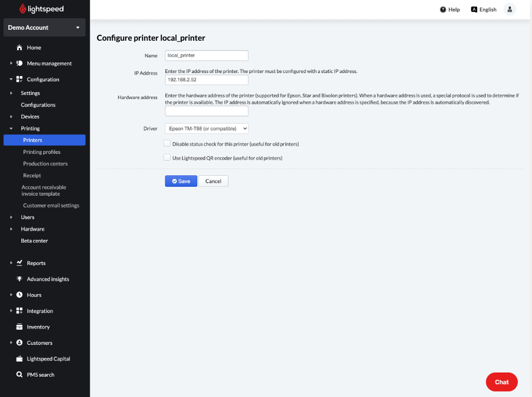Click the PMS search magnifier icon
Viewport: 532px width, 397px height.
pos(19,375)
